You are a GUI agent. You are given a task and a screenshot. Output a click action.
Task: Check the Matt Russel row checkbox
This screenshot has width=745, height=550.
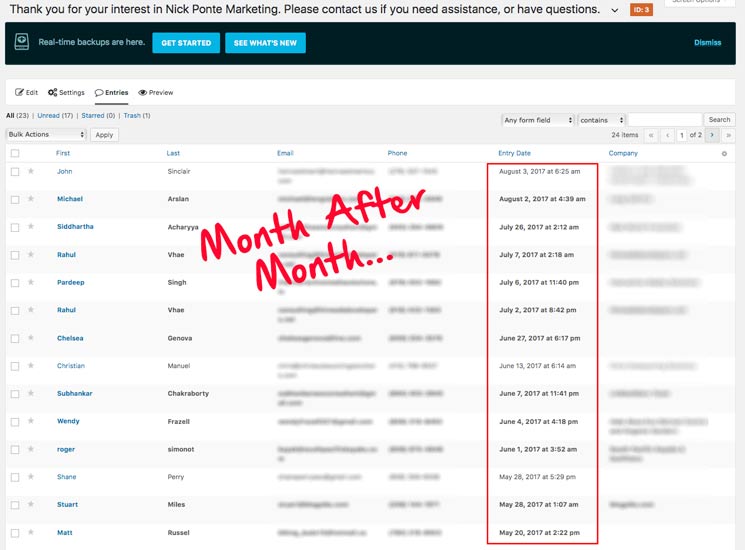(15, 533)
